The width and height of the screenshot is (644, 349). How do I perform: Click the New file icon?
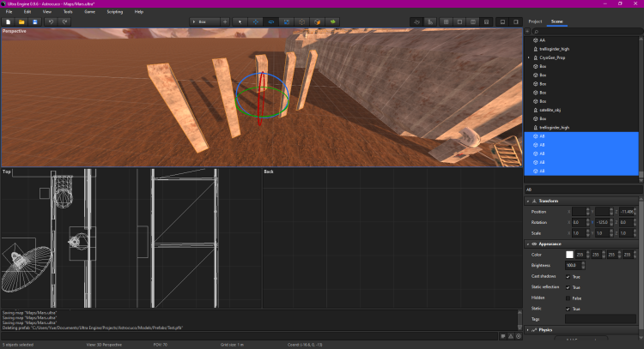click(x=8, y=21)
